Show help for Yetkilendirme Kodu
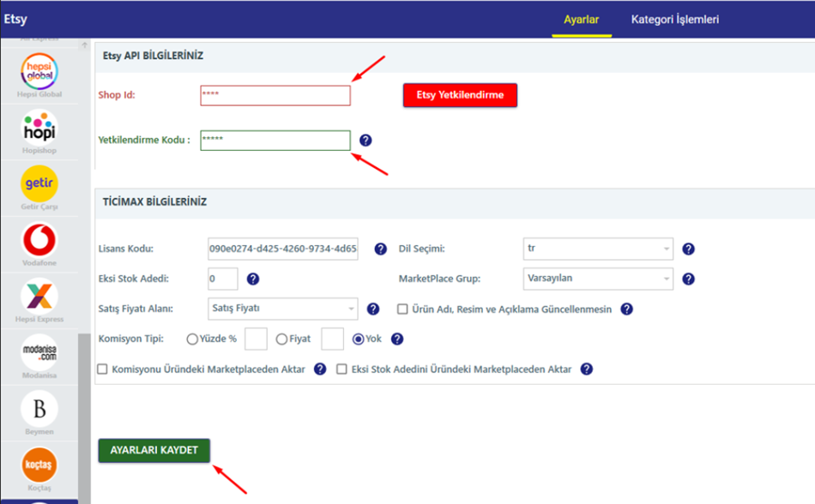The image size is (815, 504). click(365, 141)
